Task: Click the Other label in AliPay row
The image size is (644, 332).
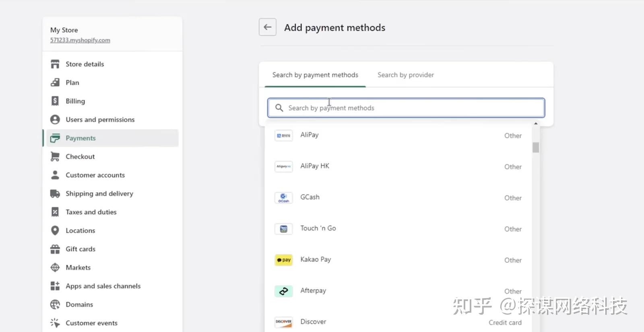Action: 513,136
